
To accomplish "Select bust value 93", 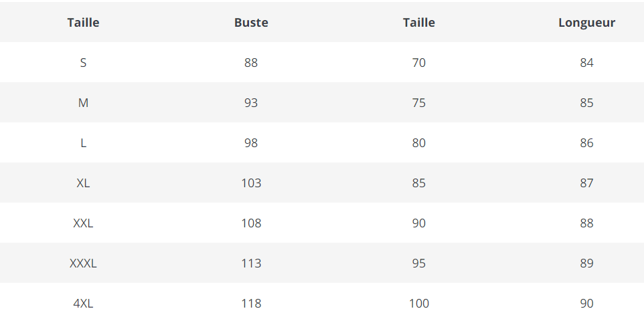I will tap(251, 103).
